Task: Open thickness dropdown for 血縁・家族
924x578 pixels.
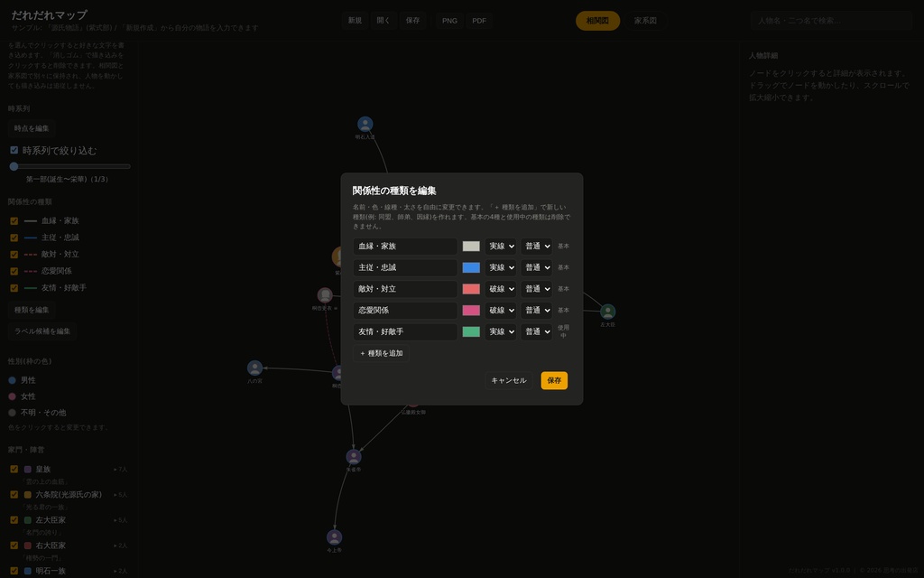Action: pos(536,246)
